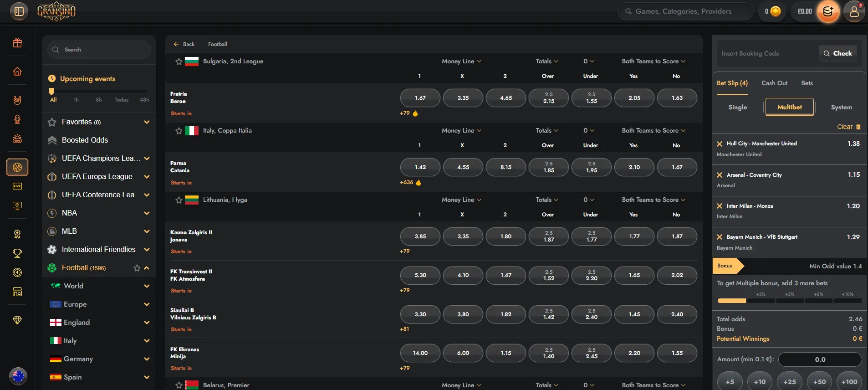Toggle the sidebar panel icon at top-left
Viewport: 868px width, 390px height.
click(19, 11)
